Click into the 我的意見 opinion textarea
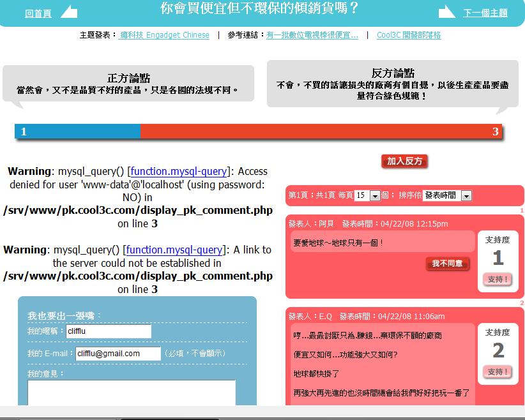Screen dimensions: 525x420 [132, 393]
